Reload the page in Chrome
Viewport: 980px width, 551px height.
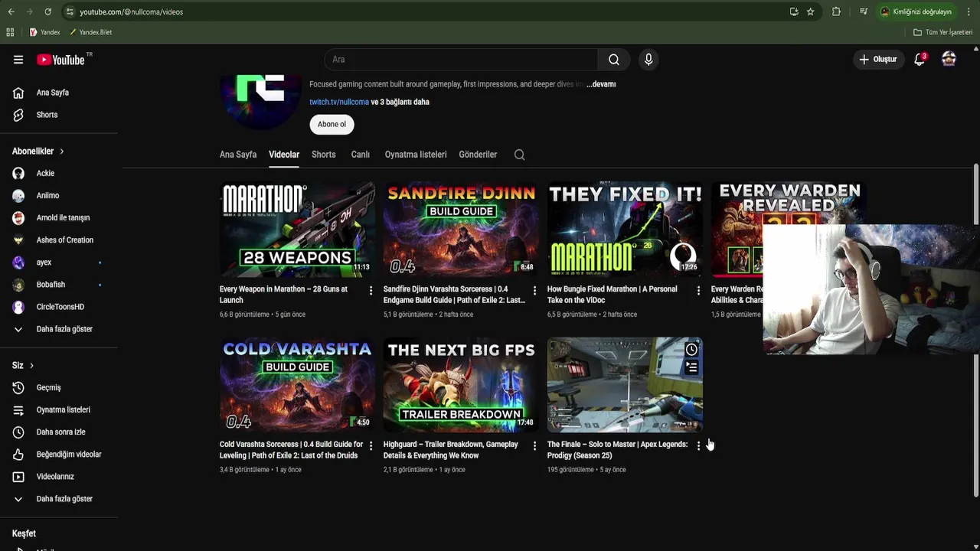[47, 11]
